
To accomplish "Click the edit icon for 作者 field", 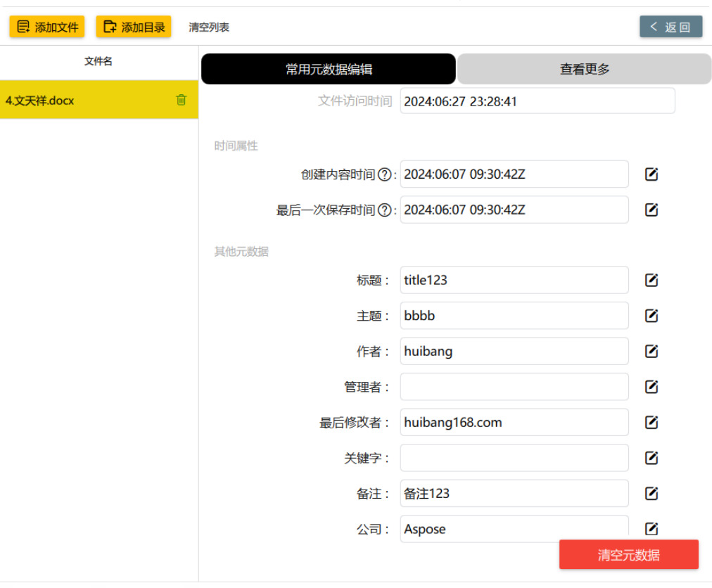I will (x=651, y=351).
